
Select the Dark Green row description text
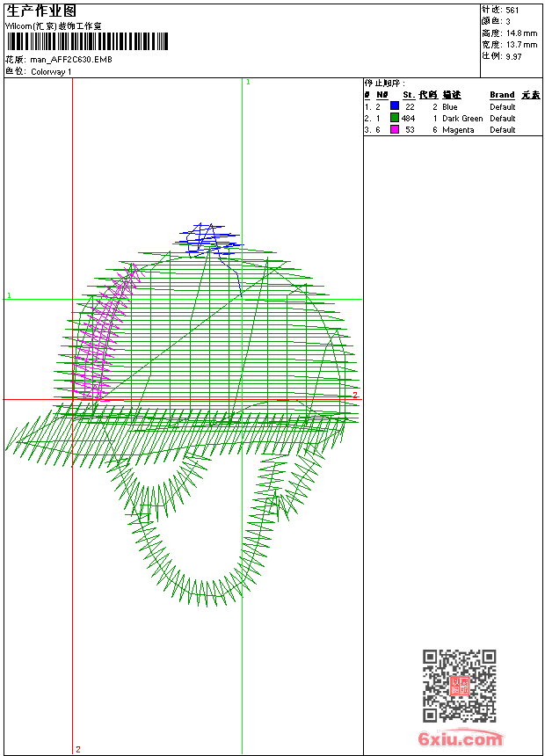pos(462,119)
